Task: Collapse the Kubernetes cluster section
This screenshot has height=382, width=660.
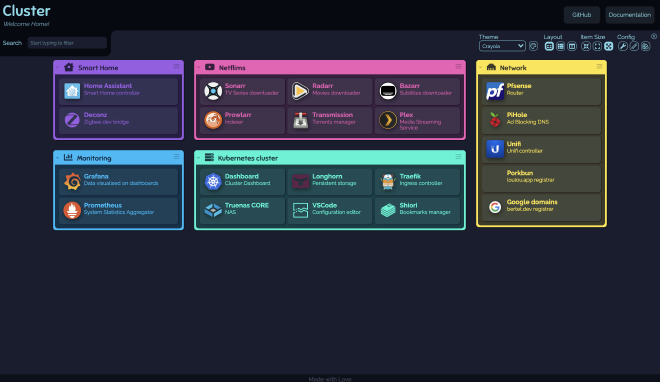Action: pos(198,158)
